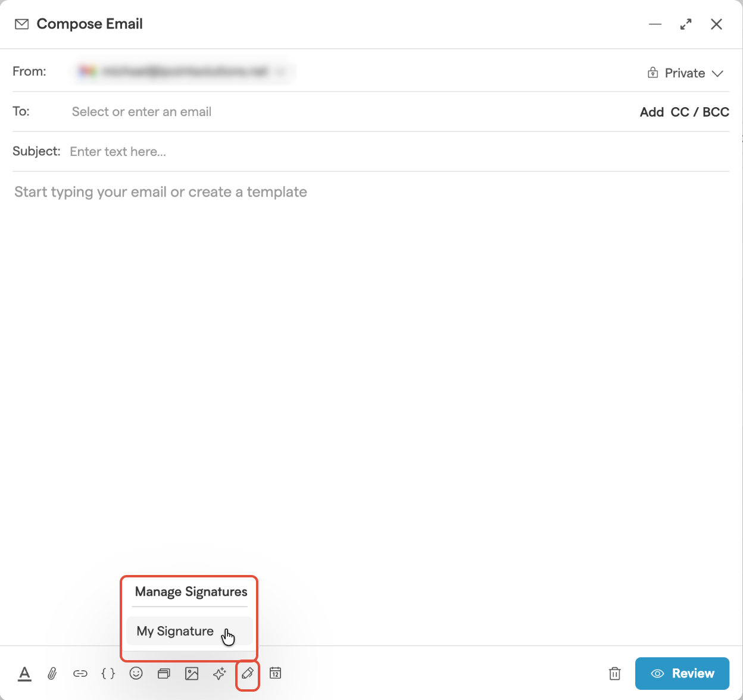
Task: Launch the AI sparkle assistant
Action: point(220,673)
